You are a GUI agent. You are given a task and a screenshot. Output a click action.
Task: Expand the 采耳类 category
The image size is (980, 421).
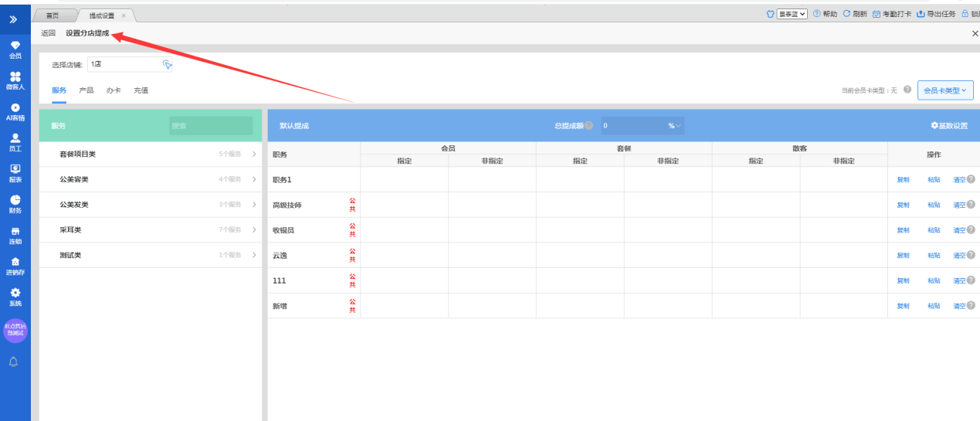click(151, 229)
